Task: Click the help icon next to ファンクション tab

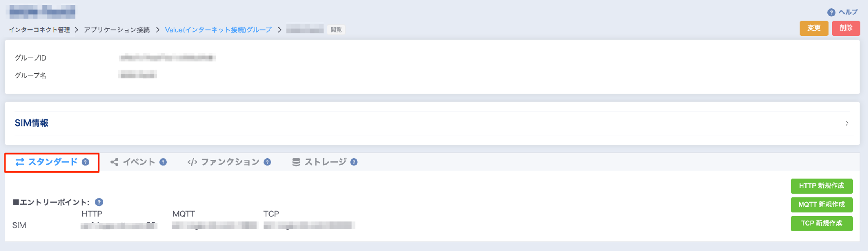Action: 267,162
